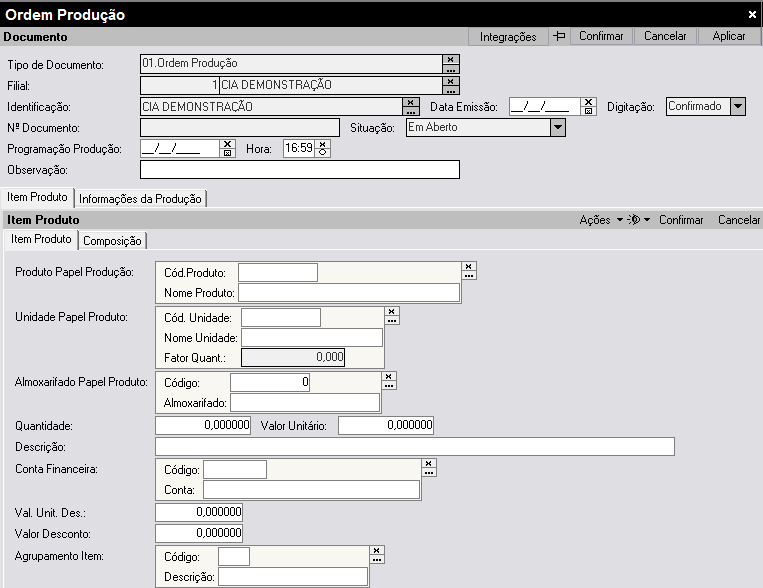Clear the Filial field using x icon

(451, 81)
